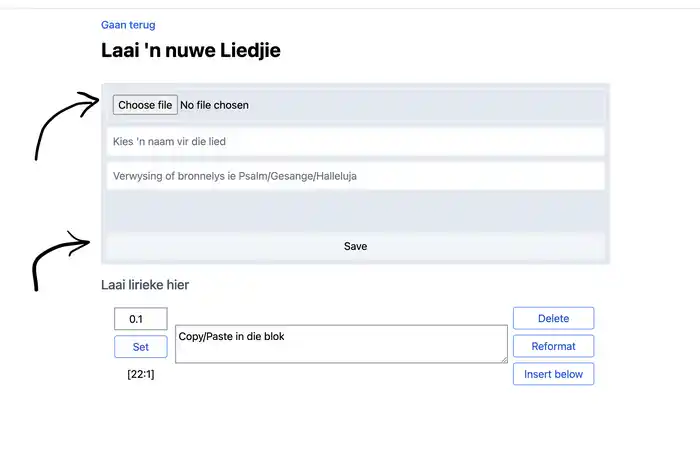Click inside the Copy/Paste lyrics textarea
700x452 pixels.
[340, 344]
